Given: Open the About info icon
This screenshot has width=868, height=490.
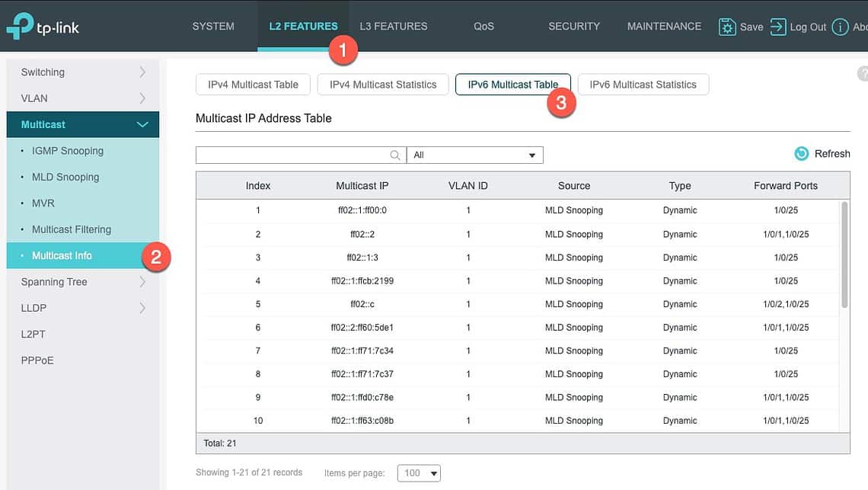Looking at the screenshot, I should [842, 26].
